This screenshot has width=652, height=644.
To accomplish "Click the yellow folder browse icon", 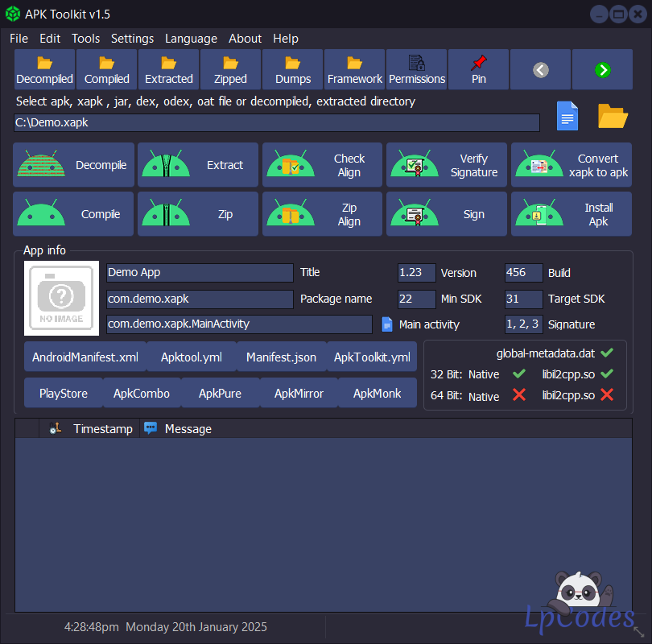I will (x=613, y=117).
